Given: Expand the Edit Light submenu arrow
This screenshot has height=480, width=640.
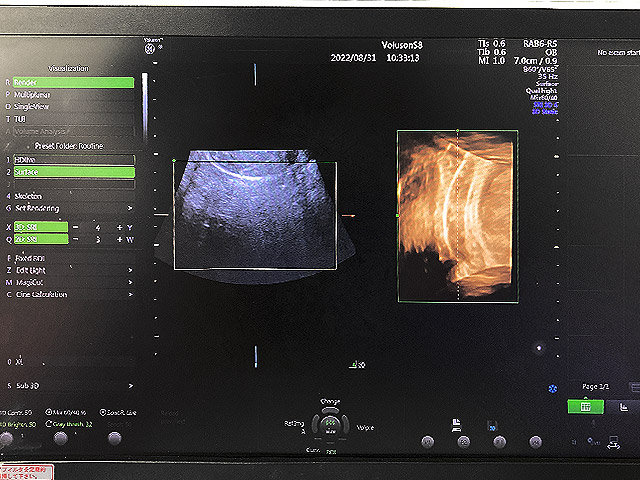Looking at the screenshot, I should pyautogui.click(x=130, y=270).
